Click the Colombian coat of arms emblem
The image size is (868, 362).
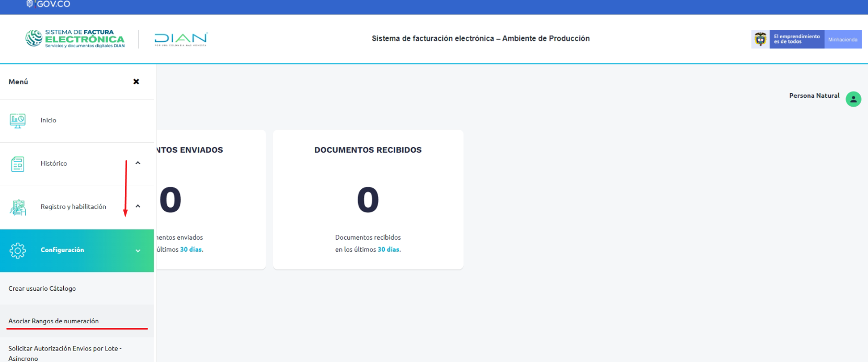760,39
